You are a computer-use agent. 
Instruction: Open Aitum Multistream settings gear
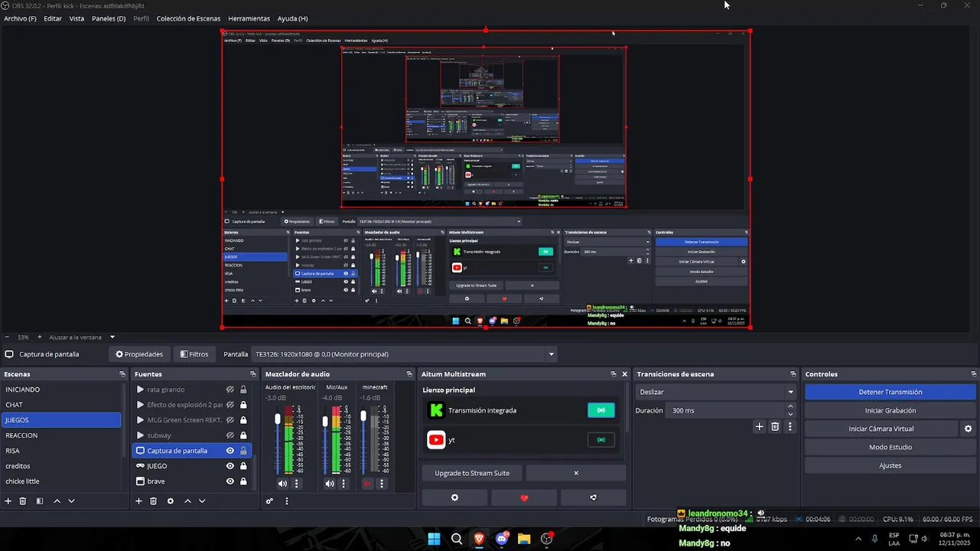[x=454, y=497]
